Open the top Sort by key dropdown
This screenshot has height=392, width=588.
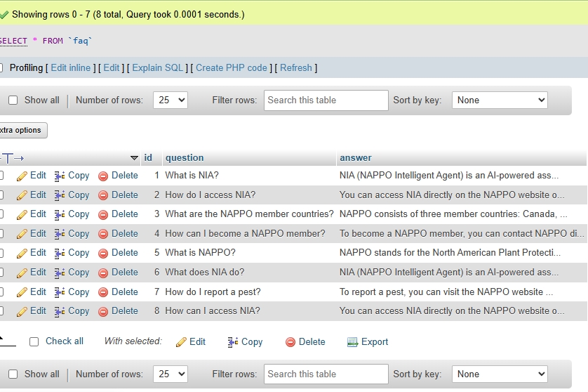pyautogui.click(x=500, y=100)
